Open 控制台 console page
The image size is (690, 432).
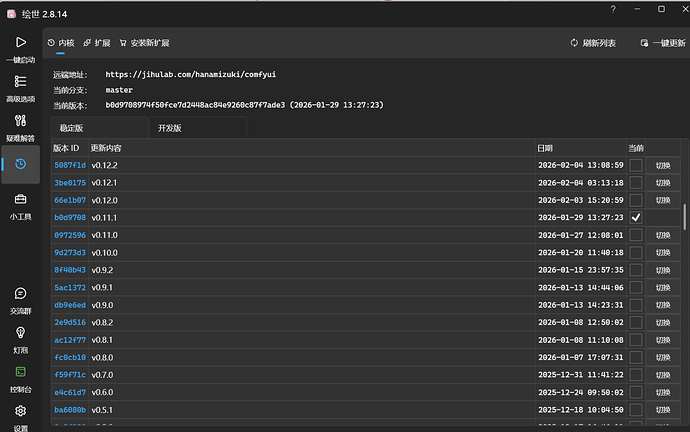pos(20,379)
